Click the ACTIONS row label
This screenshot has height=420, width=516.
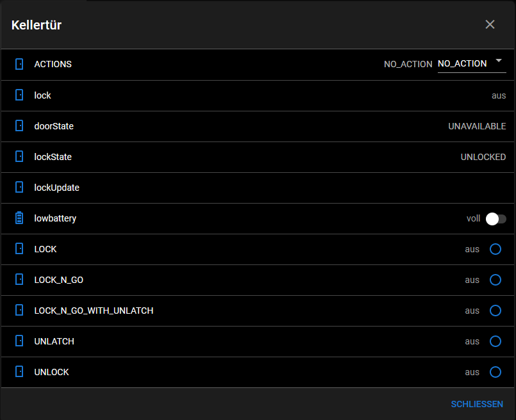coord(53,64)
